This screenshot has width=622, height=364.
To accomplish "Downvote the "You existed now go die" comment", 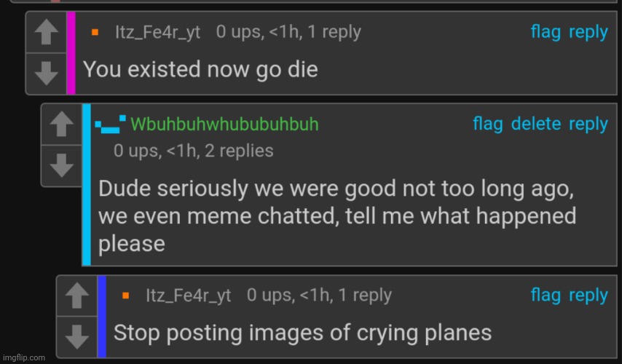I will pyautogui.click(x=46, y=72).
